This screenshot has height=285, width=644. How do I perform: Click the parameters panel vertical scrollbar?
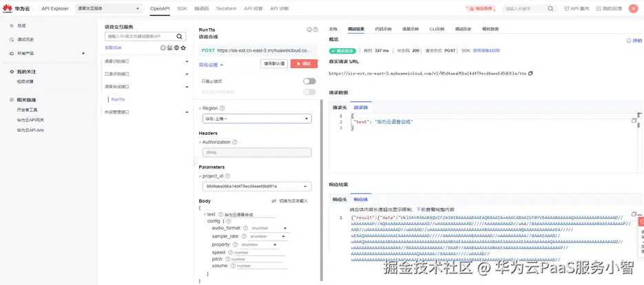[x=321, y=189]
